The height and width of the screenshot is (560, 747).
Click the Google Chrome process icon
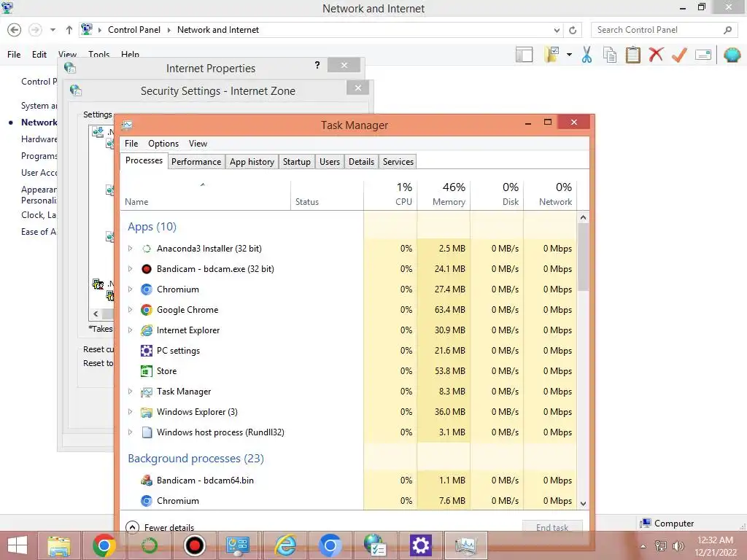(x=147, y=310)
